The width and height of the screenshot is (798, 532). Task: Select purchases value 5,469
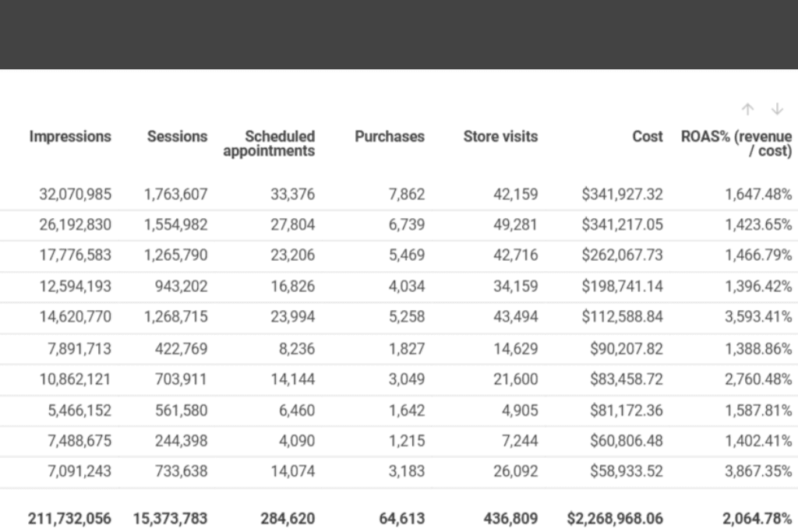tap(407, 255)
